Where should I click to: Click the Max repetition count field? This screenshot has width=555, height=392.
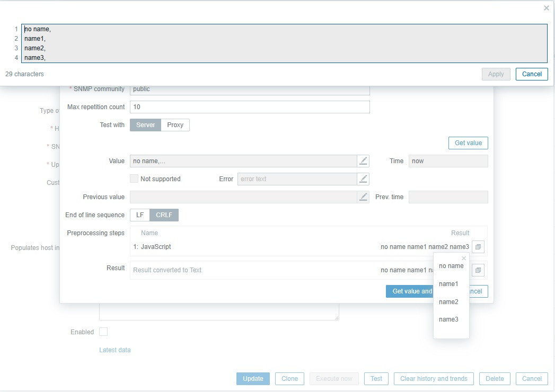click(x=249, y=107)
